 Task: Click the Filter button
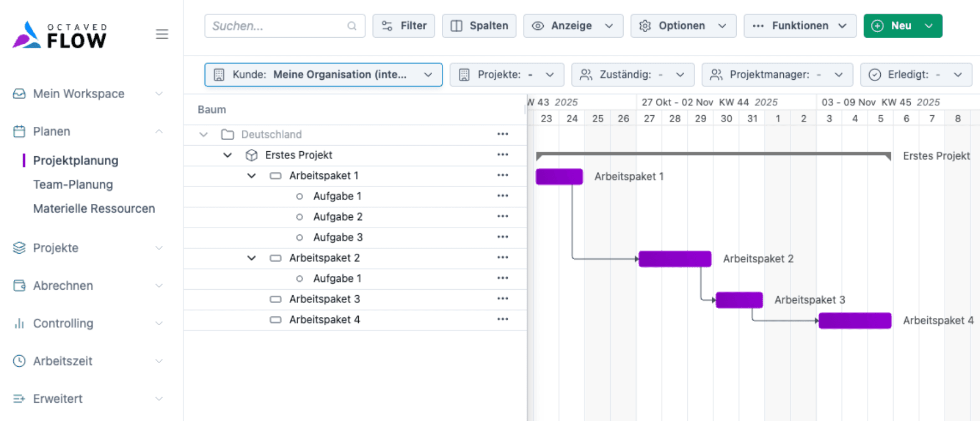[404, 26]
